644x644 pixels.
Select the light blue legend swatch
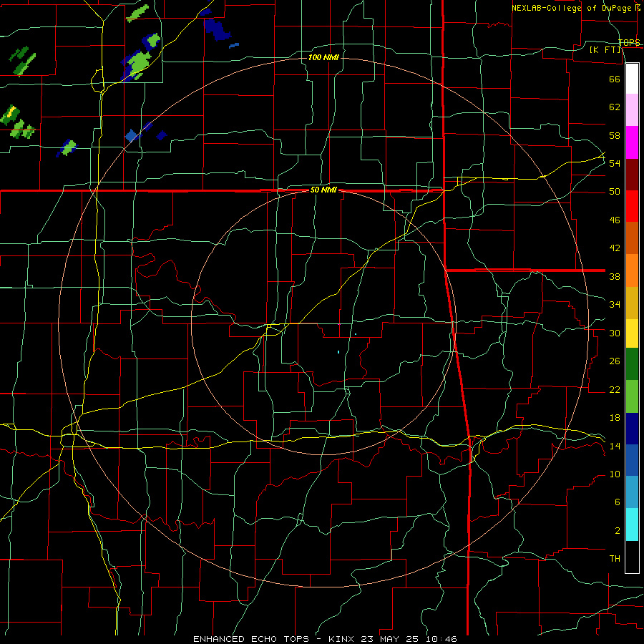(632, 492)
